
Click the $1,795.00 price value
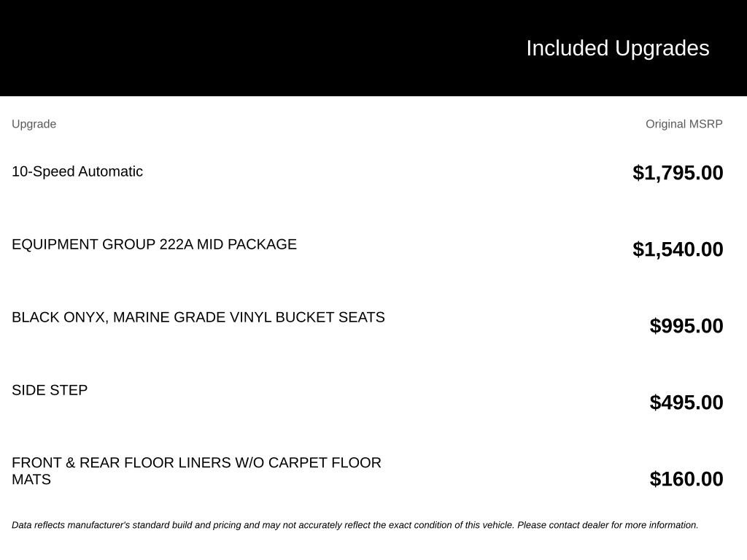[678, 173]
